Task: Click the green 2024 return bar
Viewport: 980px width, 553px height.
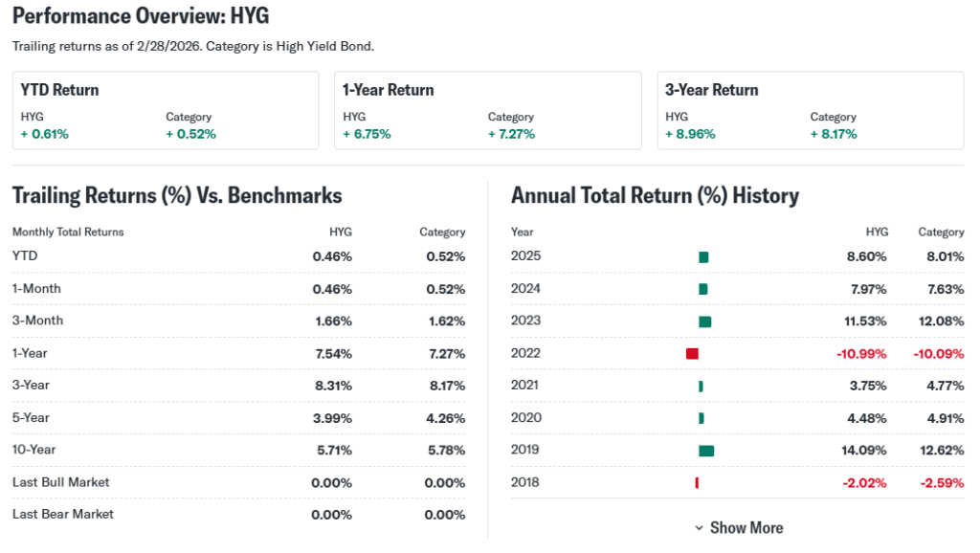Action: click(703, 289)
